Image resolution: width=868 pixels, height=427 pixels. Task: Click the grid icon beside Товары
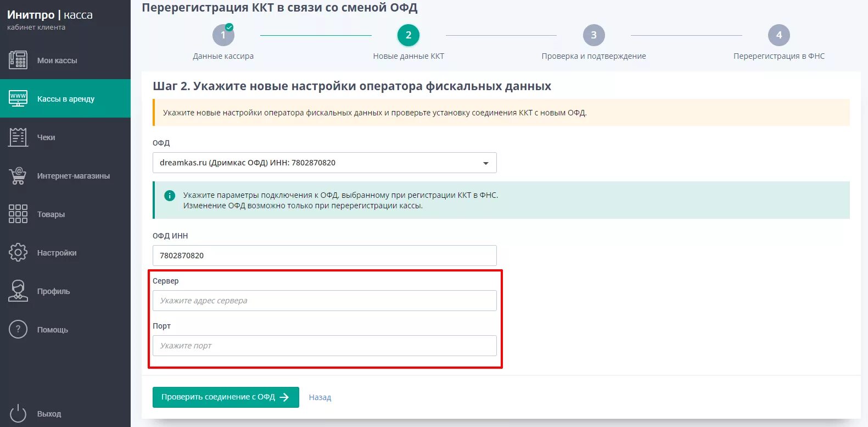tap(18, 214)
